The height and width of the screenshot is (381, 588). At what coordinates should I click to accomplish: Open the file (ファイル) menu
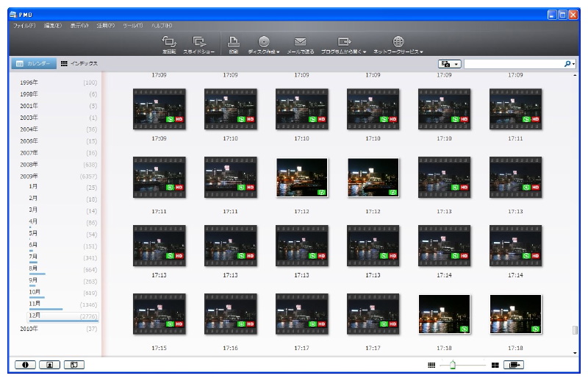[24, 26]
